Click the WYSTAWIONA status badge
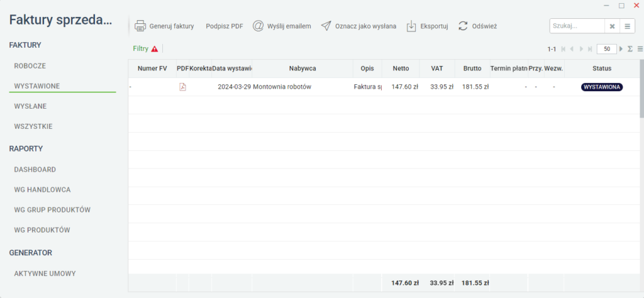Viewport: 644px width, 298px height. 602,87
